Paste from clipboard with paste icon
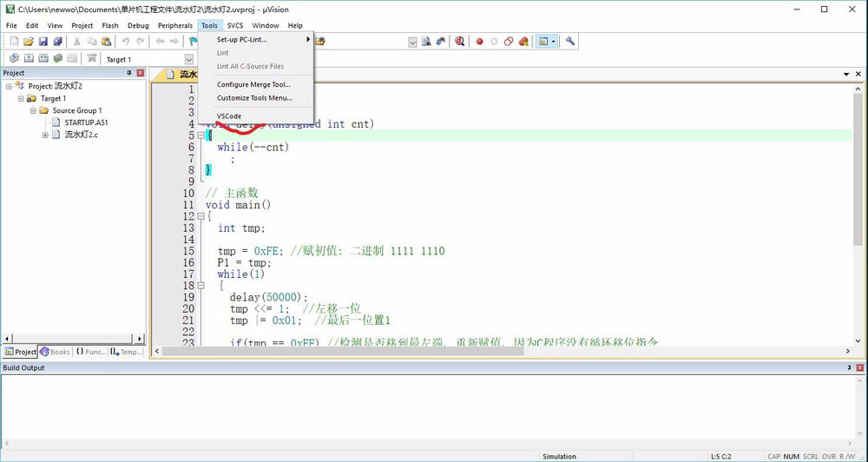This screenshot has width=868, height=462. tap(106, 42)
